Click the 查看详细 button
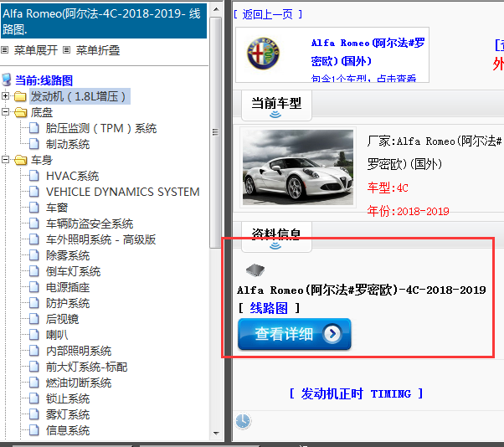The width and height of the screenshot is (504, 447). click(x=295, y=334)
